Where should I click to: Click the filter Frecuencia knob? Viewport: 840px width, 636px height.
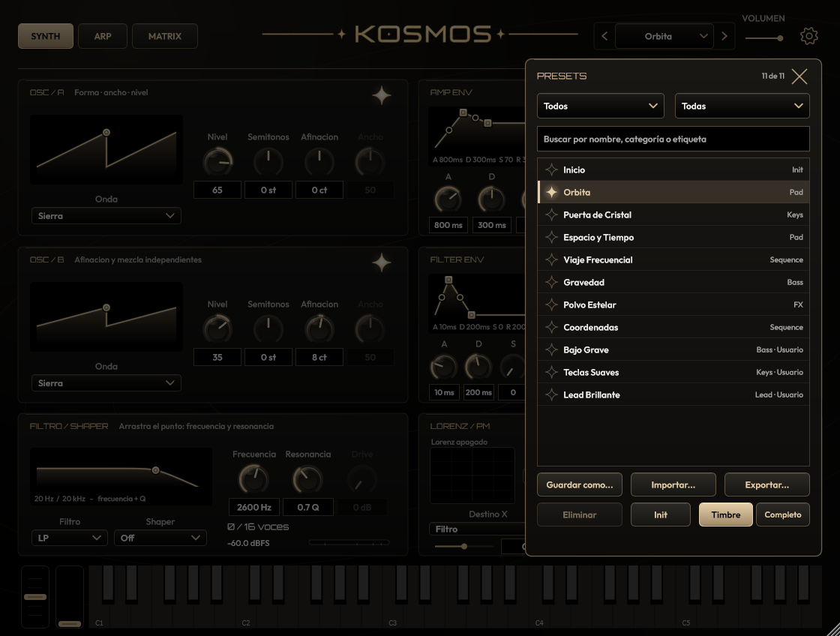[x=254, y=479]
